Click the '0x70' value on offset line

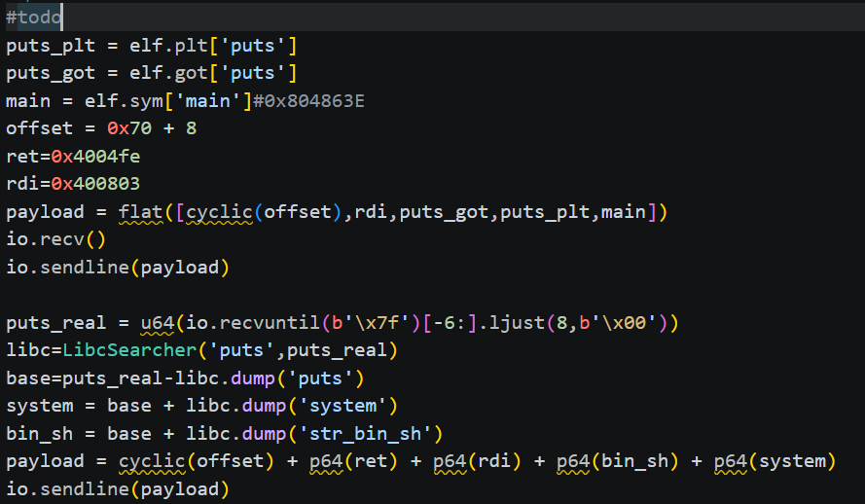tap(129, 128)
